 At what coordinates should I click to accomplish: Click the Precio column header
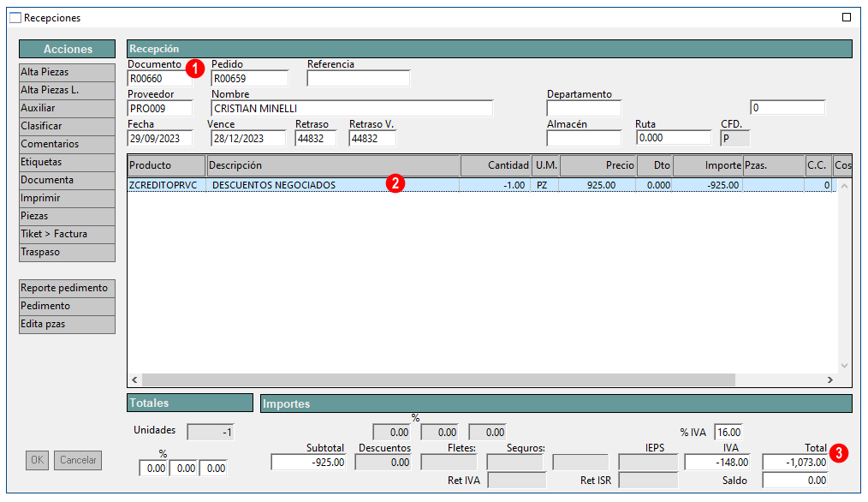[598, 165]
